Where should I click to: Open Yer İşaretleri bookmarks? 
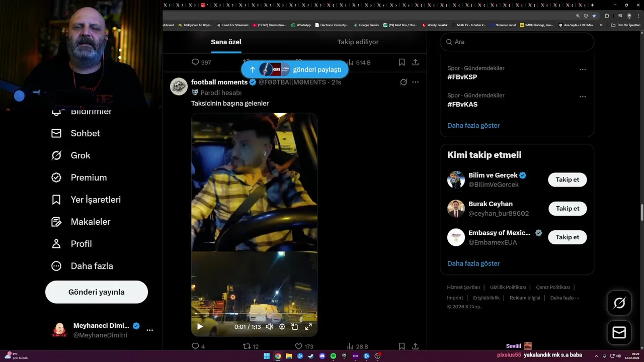tap(86, 200)
